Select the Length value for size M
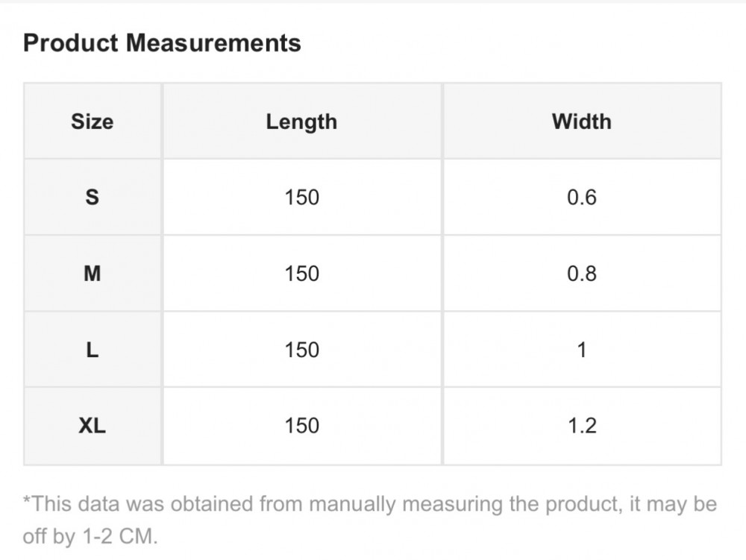 pyautogui.click(x=301, y=274)
